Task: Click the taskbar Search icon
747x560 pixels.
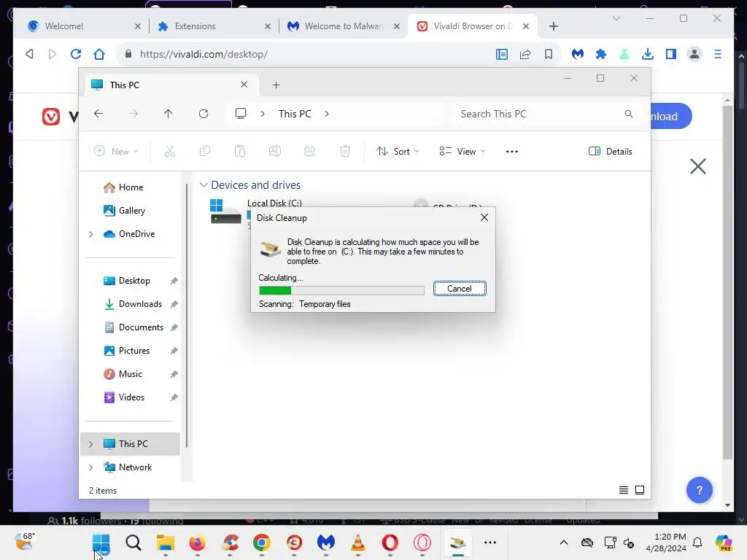Action: pyautogui.click(x=133, y=542)
